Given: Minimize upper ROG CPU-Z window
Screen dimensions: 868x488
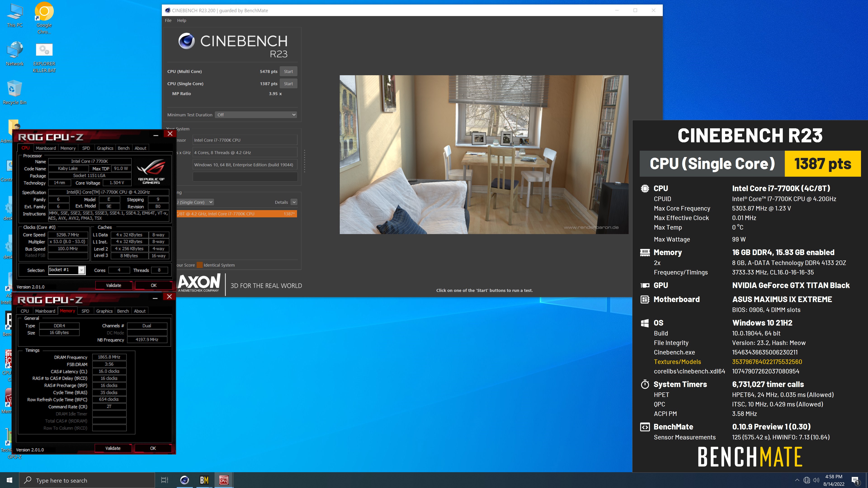Looking at the screenshot, I should 156,135.
